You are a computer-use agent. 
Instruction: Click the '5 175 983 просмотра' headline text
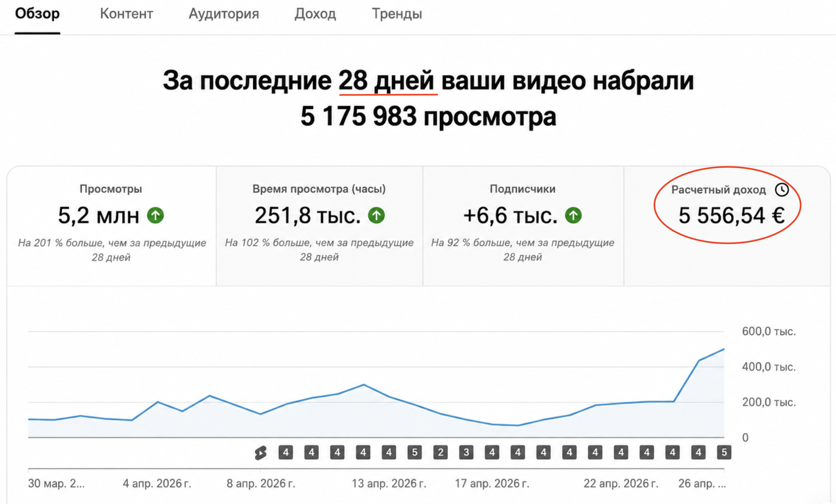(428, 116)
